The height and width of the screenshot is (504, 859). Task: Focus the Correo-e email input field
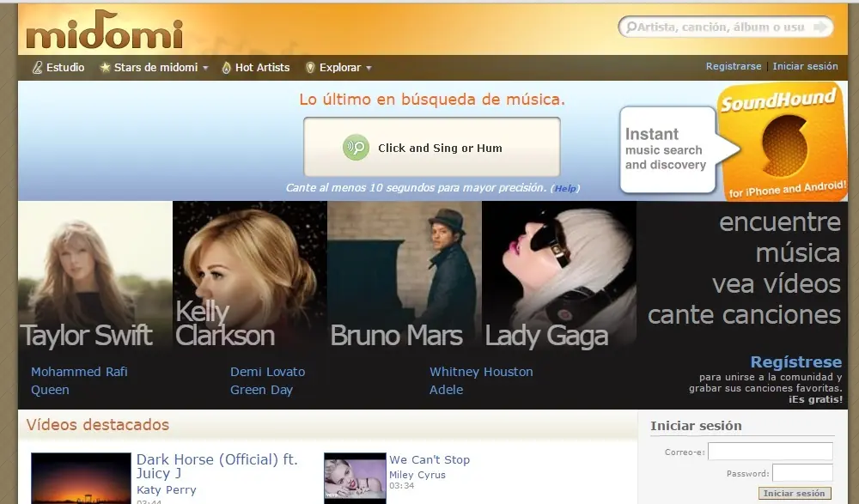coord(771,452)
